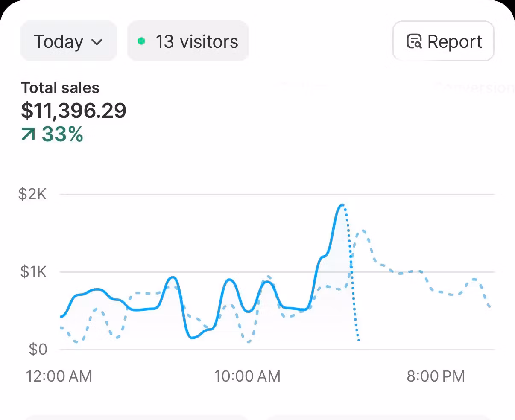Select the faded Conversion metric tab
The height and width of the screenshot is (420, 515).
tap(475, 87)
